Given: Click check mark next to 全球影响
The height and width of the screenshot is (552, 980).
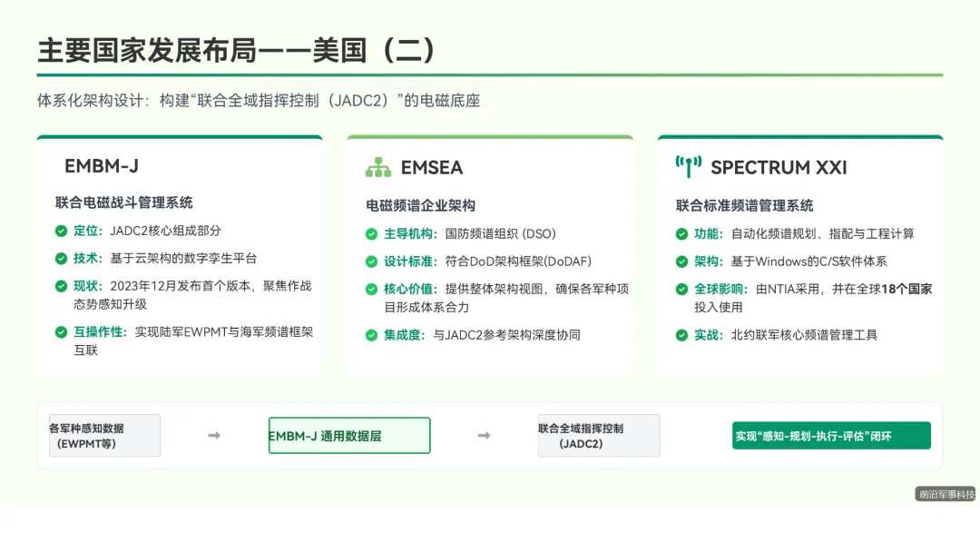Looking at the screenshot, I should pos(681,289).
